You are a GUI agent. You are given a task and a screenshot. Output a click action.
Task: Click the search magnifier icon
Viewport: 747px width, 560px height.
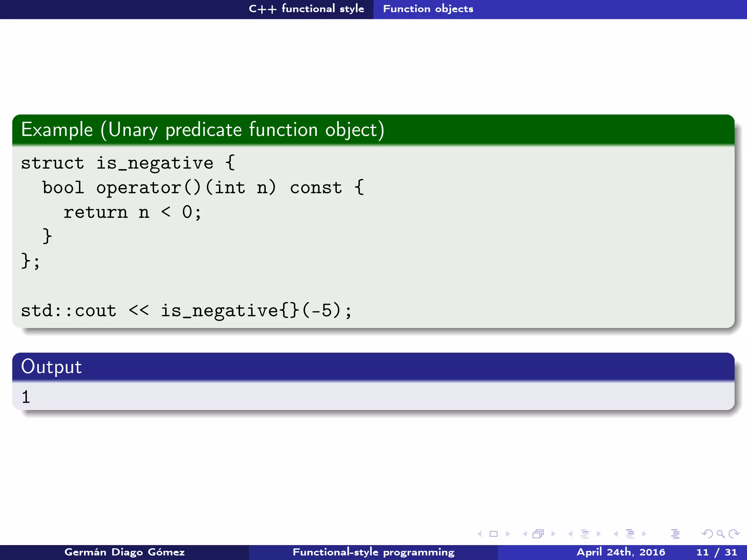tap(720, 534)
